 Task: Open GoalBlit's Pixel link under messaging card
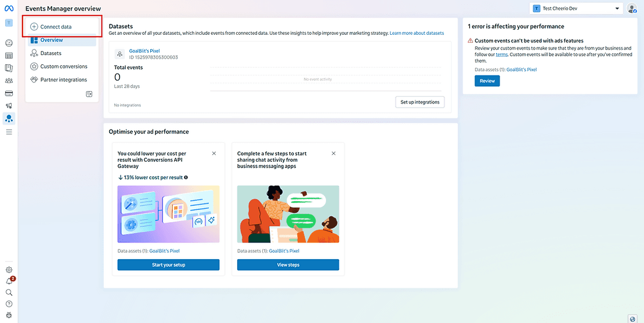pos(284,251)
